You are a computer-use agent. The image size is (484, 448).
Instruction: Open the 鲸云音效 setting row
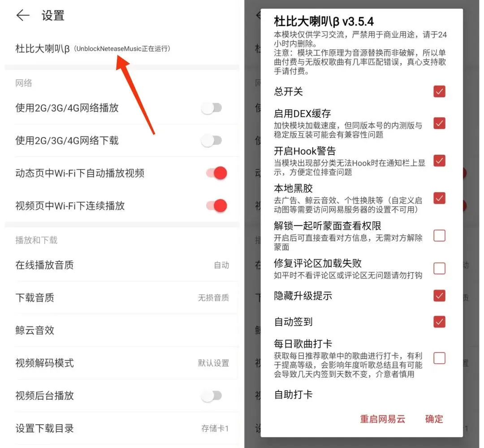[122, 331]
